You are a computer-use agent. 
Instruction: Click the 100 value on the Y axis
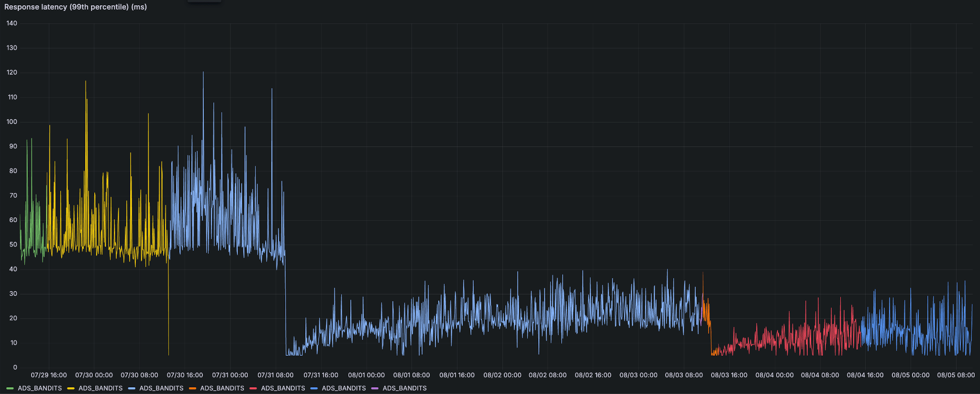click(12, 122)
